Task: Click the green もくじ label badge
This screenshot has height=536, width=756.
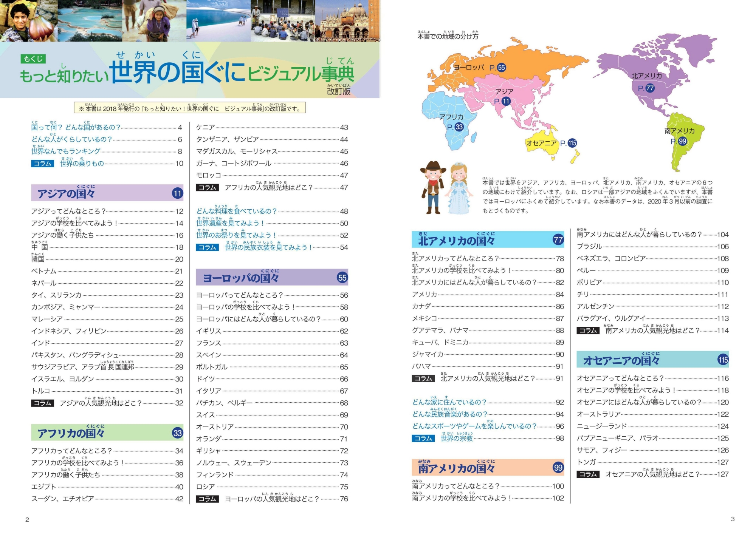Action: click(33, 59)
